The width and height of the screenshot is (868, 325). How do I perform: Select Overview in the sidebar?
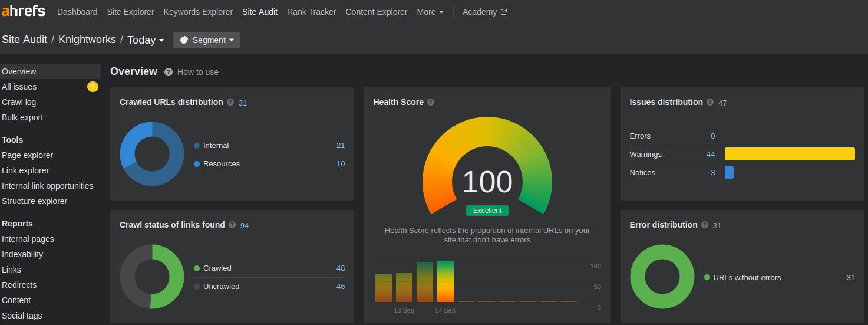(50, 71)
